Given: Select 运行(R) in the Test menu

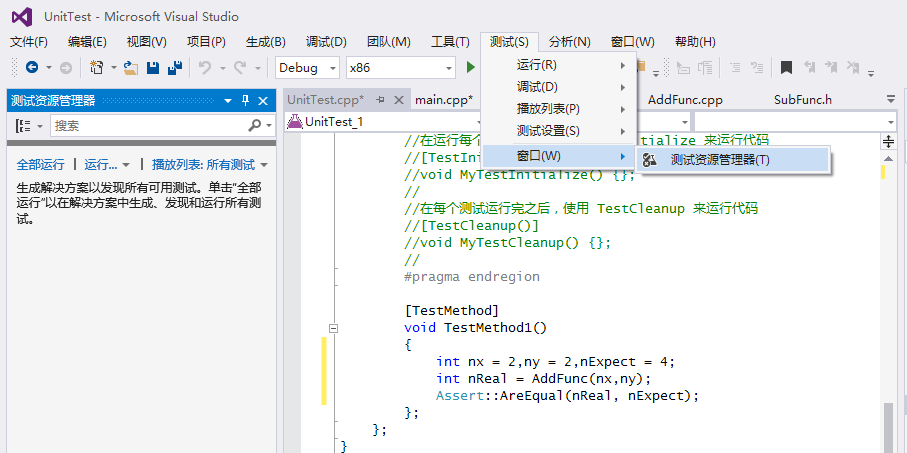Looking at the screenshot, I should pos(559,65).
